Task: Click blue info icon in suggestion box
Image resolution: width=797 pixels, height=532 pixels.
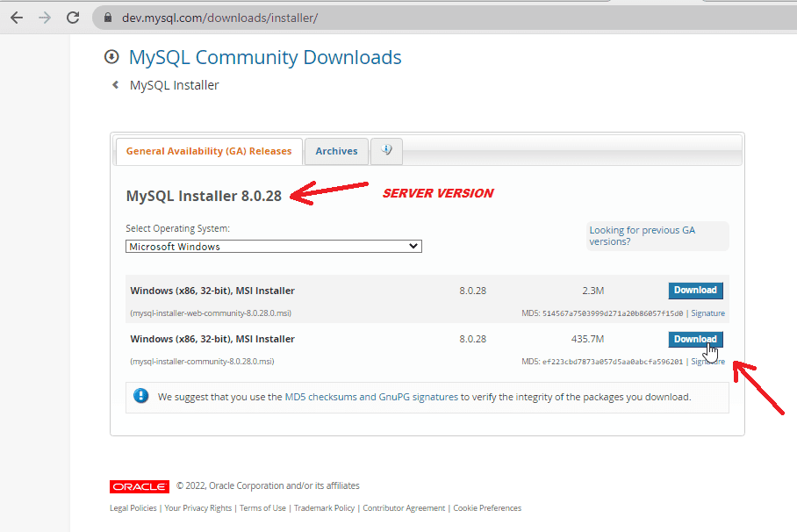Action: pyautogui.click(x=140, y=396)
